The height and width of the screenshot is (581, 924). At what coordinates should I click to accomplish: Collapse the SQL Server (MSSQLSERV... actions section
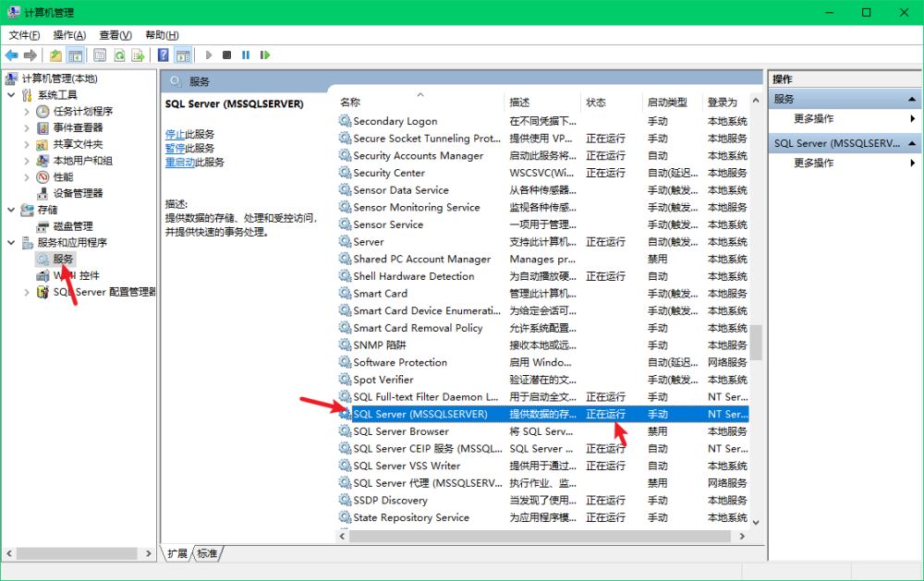(x=912, y=143)
